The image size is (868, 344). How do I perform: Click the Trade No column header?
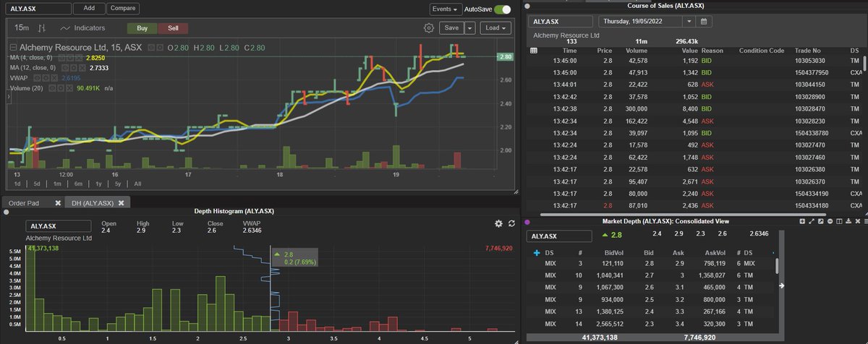pos(807,51)
